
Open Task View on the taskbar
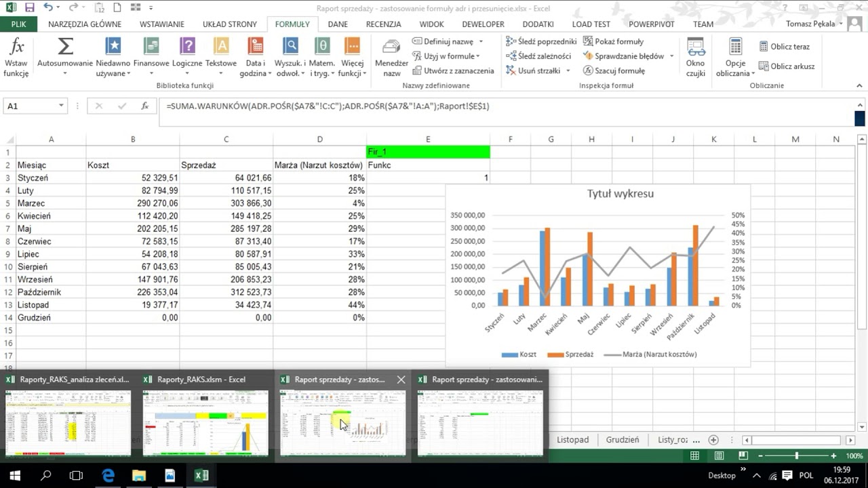76,476
